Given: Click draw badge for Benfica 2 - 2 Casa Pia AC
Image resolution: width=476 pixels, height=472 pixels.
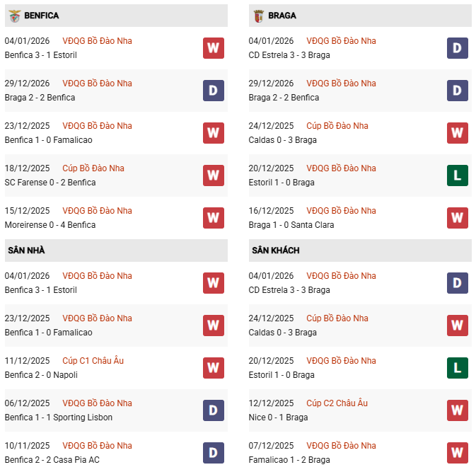Looking at the screenshot, I should [x=214, y=453].
